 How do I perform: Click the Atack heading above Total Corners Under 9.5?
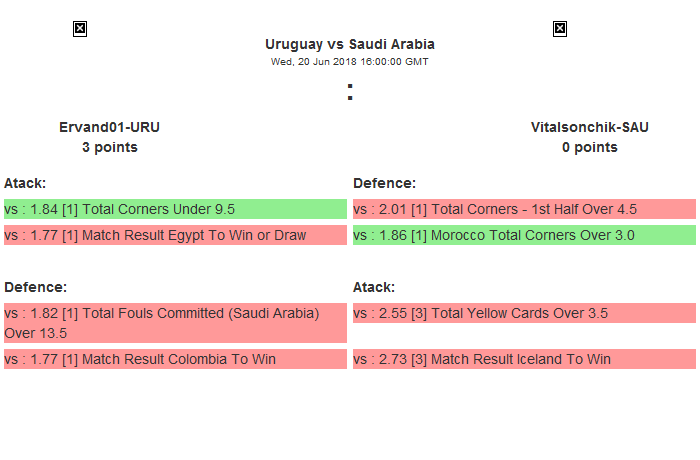tap(25, 183)
